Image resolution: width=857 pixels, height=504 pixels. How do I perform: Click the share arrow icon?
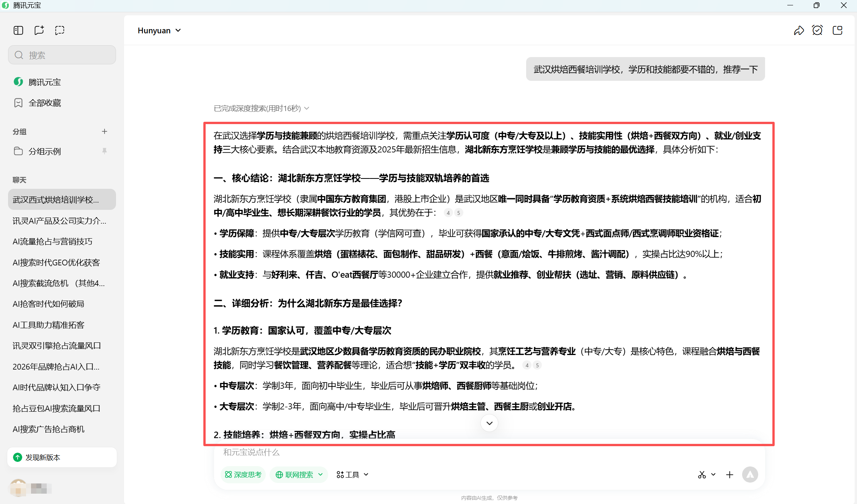799,31
